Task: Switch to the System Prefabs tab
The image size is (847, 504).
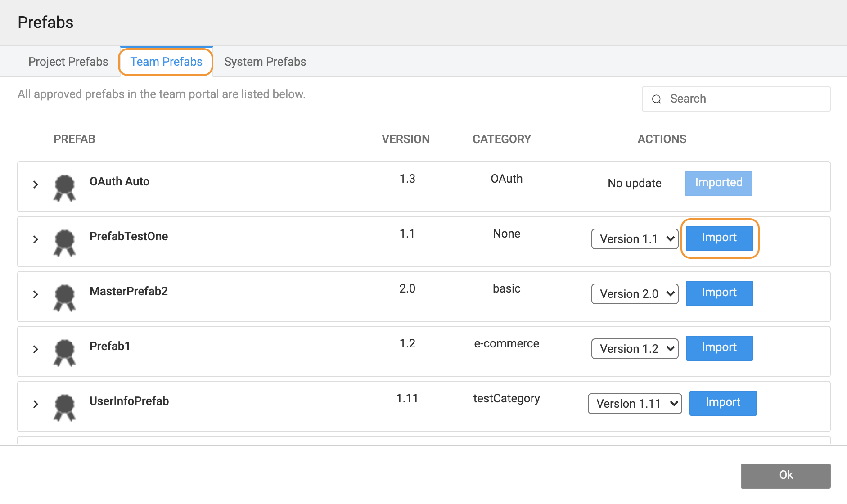Action: [265, 62]
